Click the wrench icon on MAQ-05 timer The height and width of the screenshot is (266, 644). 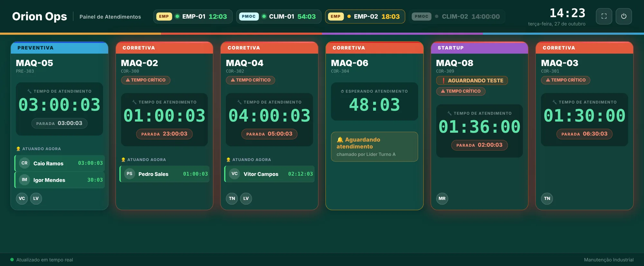coord(29,91)
